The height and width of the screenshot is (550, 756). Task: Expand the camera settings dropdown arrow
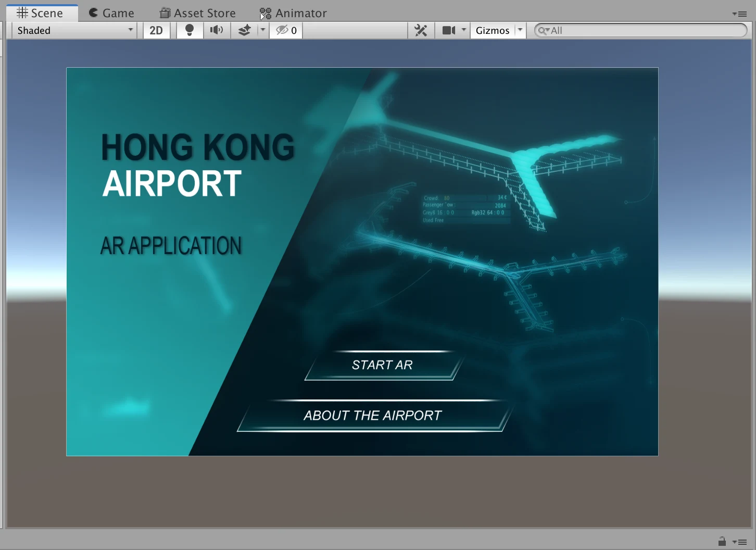point(464,30)
